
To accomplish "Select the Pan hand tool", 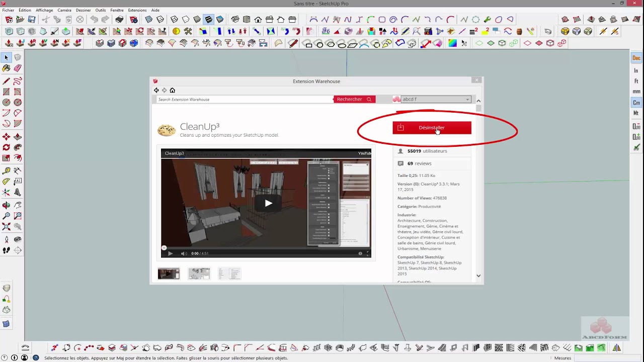I will tap(18, 205).
